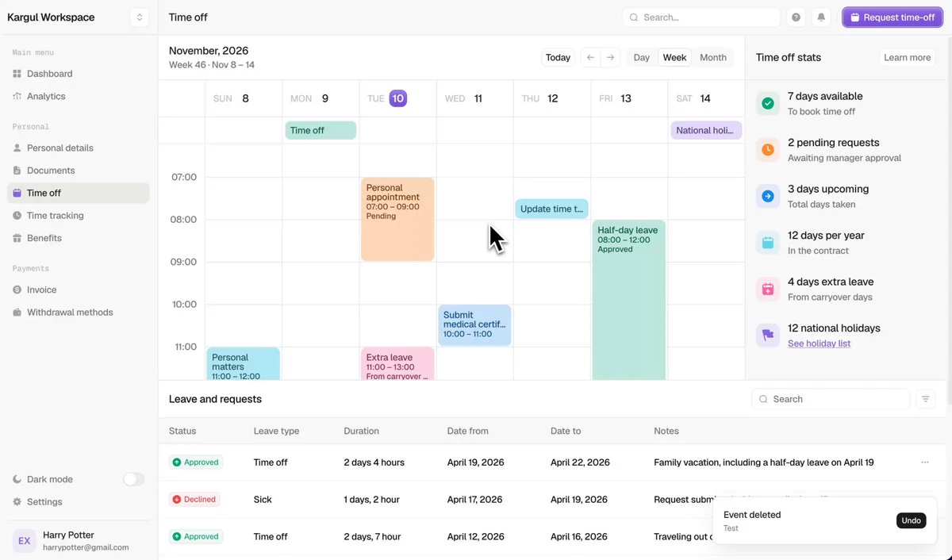The image size is (952, 560).
Task: Click the Invoice dollar icon
Action: point(17,290)
